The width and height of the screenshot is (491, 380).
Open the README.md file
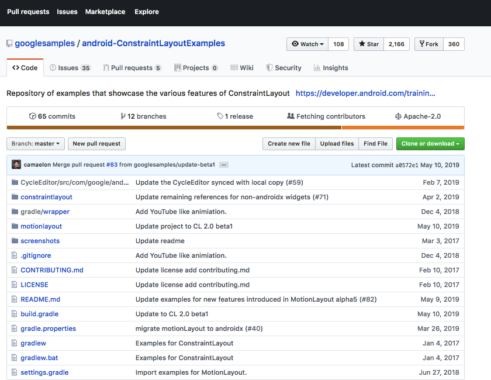point(40,299)
